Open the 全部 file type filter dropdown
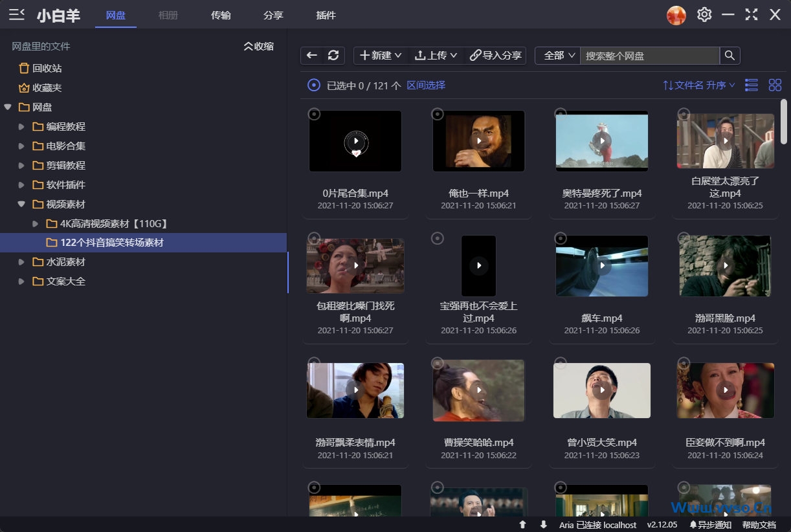 [557, 56]
